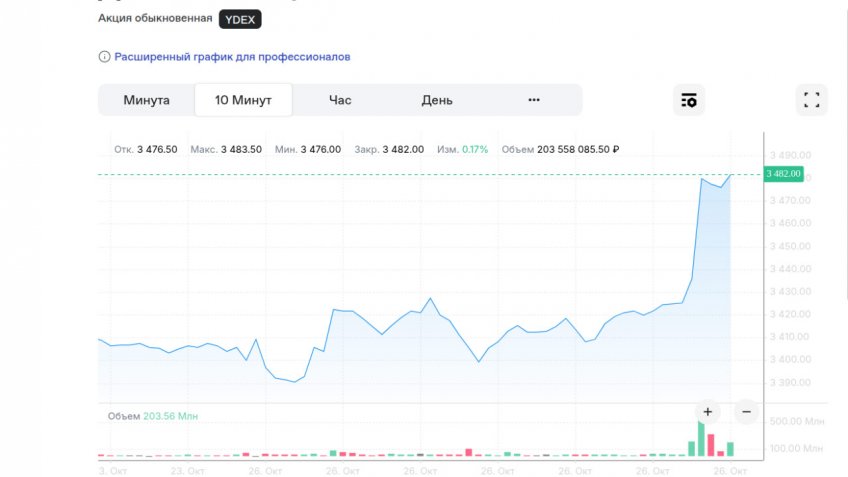This screenshot has width=848, height=477.
Task: Select the 10 Минут interval tab
Action: [243, 100]
